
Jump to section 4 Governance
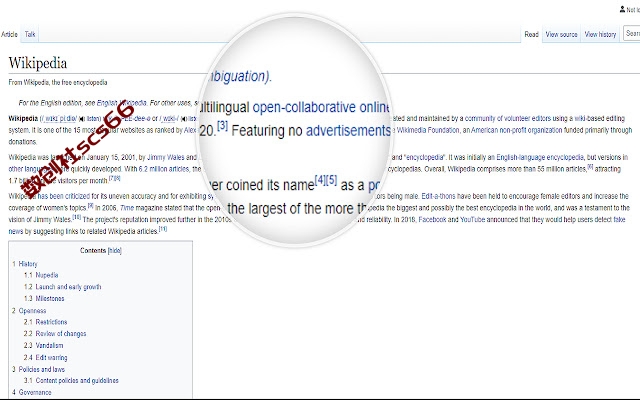tap(32, 392)
